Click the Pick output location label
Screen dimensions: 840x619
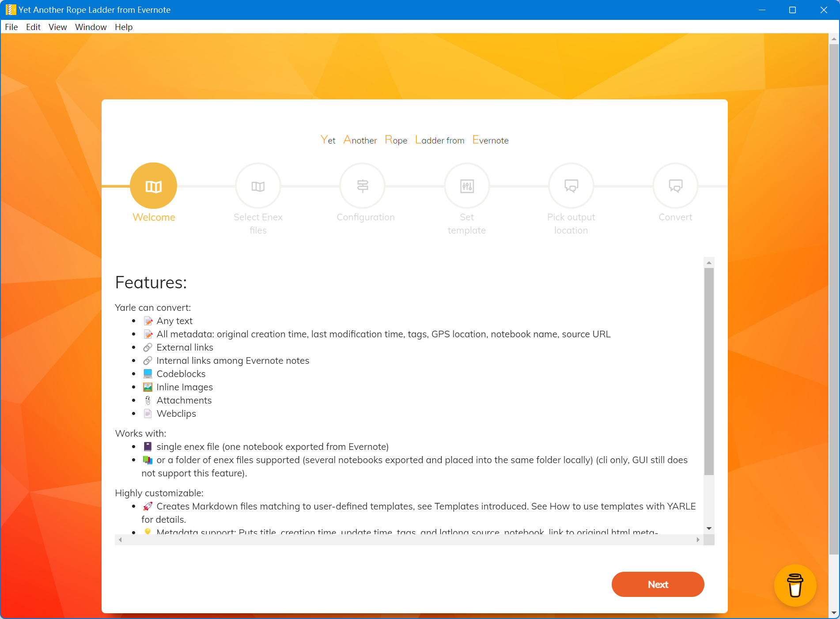coord(571,224)
